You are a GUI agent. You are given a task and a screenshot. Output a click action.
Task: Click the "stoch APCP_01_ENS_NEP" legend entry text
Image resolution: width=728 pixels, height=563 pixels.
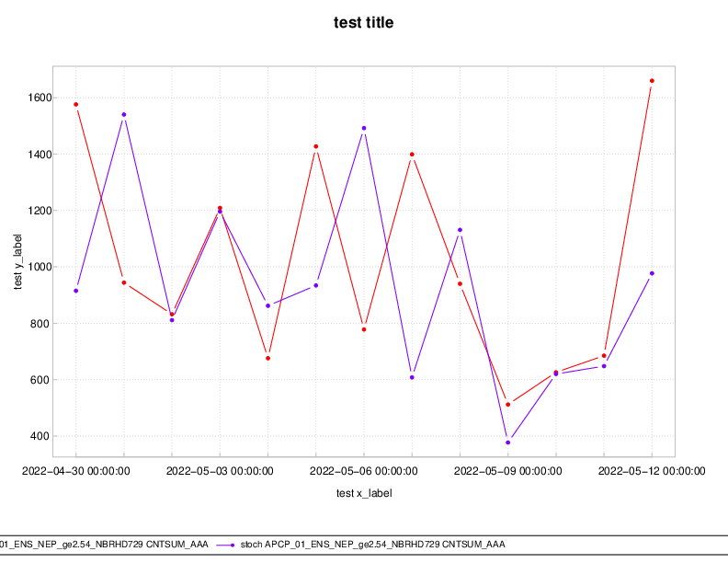coord(372,546)
